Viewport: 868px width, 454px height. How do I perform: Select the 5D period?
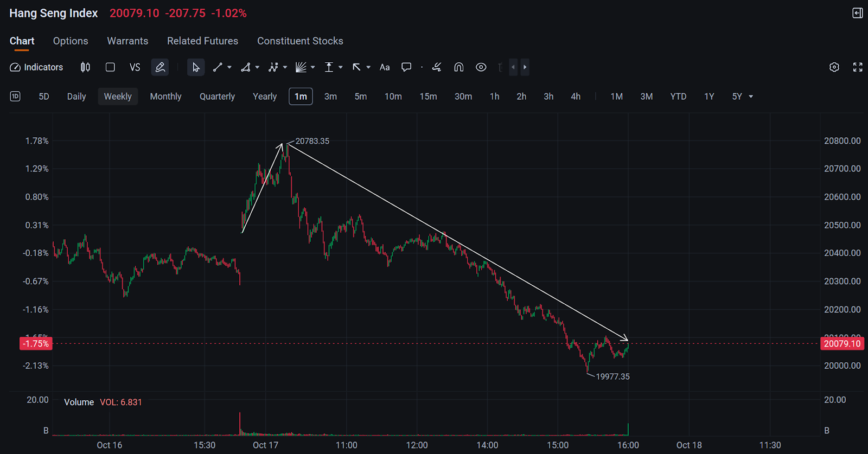pyautogui.click(x=44, y=97)
